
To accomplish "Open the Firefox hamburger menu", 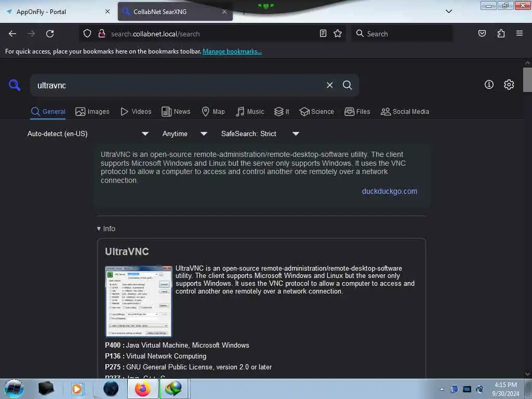I will [x=520, y=33].
